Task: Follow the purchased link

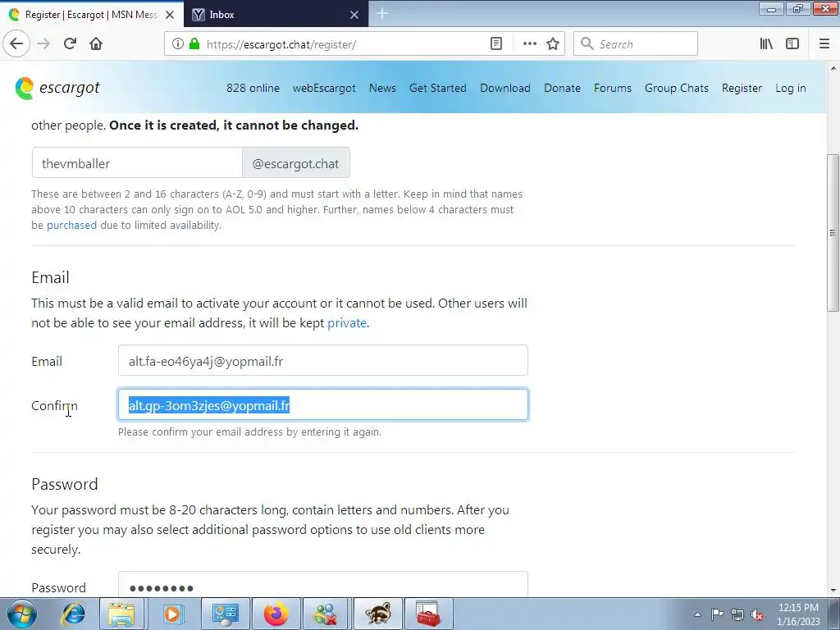Action: tap(72, 225)
